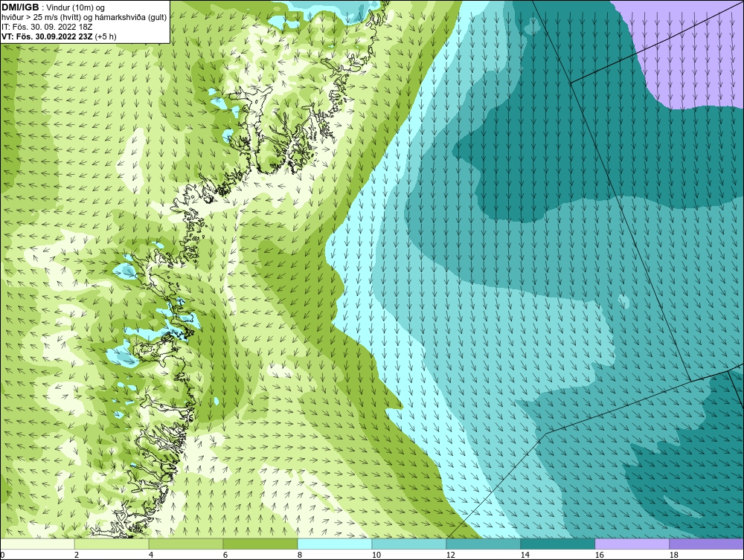Click the 0–2 m/s palest legend swatch
This screenshot has height=560, width=744.
[x=37, y=544]
